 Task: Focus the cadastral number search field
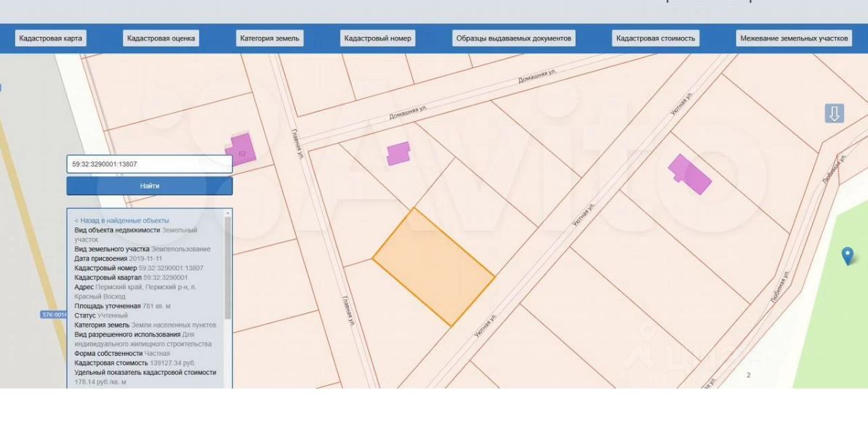pos(150,163)
